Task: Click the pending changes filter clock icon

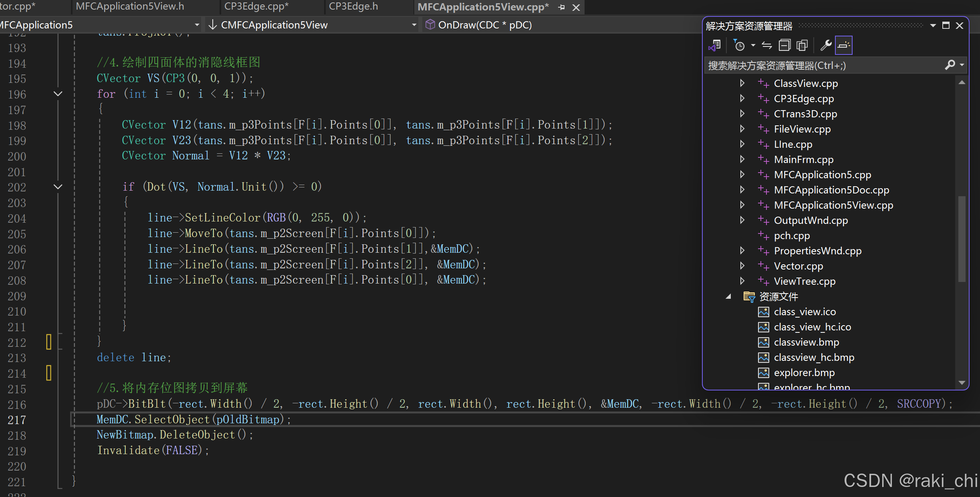Action: pos(739,46)
